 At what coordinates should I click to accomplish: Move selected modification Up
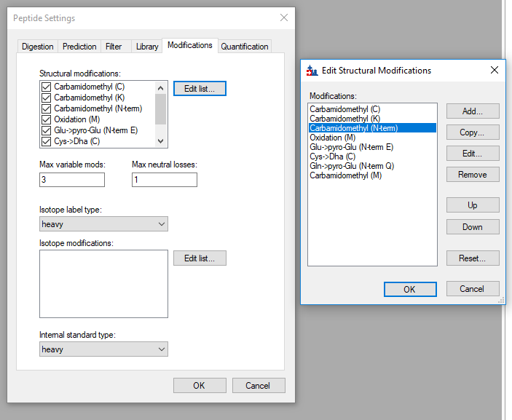click(x=472, y=205)
